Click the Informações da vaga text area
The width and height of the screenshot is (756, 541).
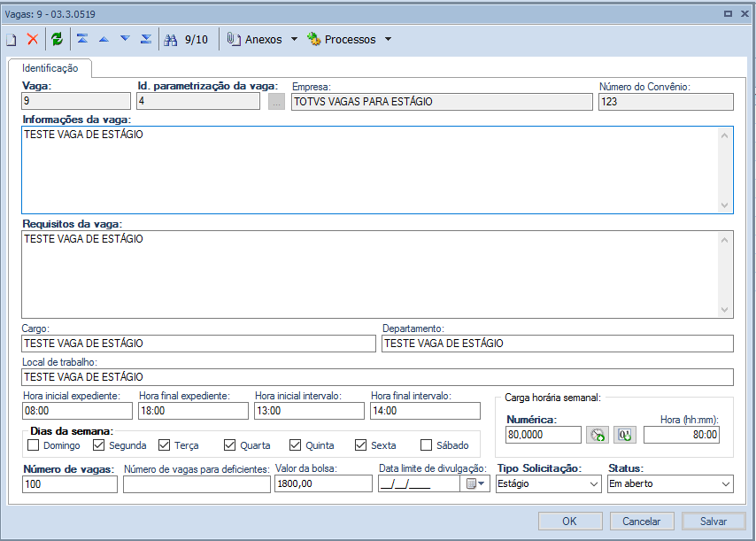[x=377, y=170]
